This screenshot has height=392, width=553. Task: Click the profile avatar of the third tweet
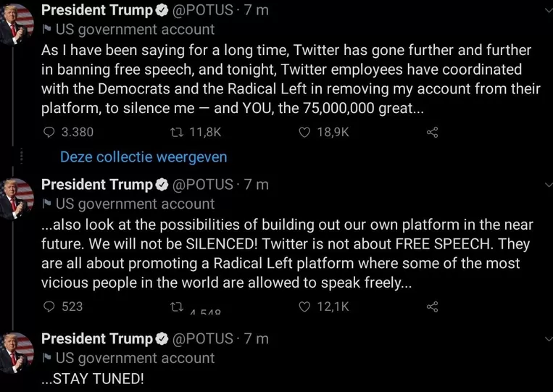tap(17, 351)
